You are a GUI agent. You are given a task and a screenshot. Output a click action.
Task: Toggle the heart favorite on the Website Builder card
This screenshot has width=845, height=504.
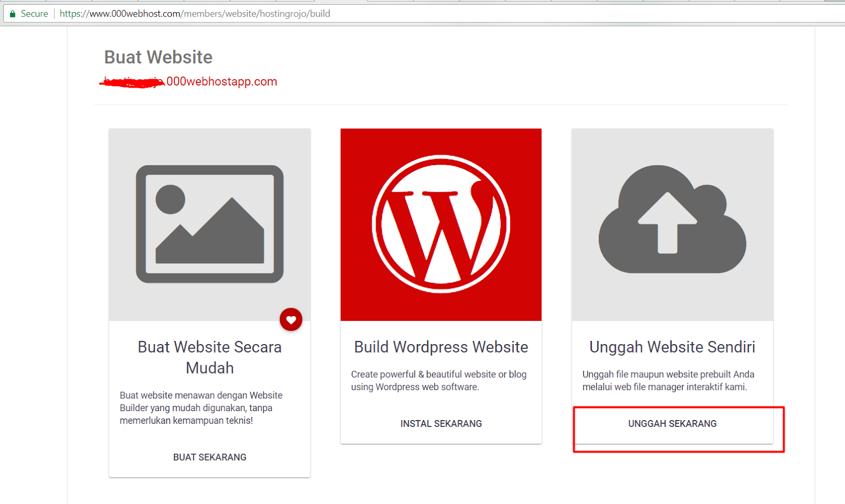point(291,319)
